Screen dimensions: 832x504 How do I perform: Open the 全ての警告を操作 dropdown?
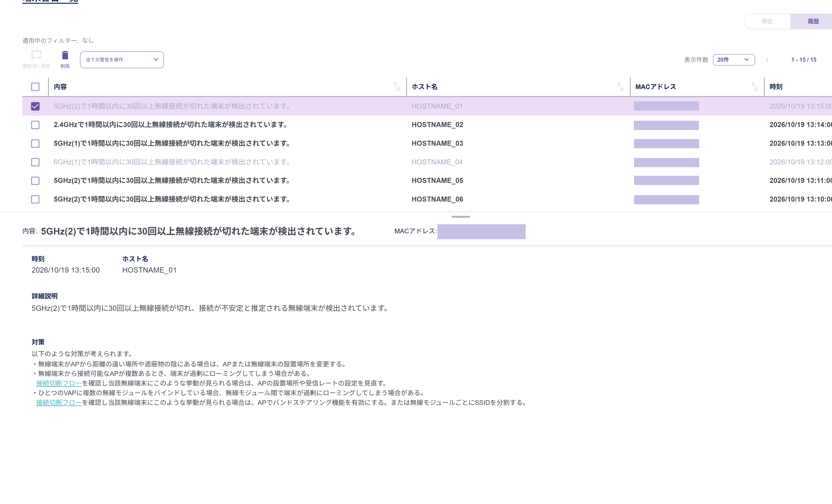coord(122,60)
